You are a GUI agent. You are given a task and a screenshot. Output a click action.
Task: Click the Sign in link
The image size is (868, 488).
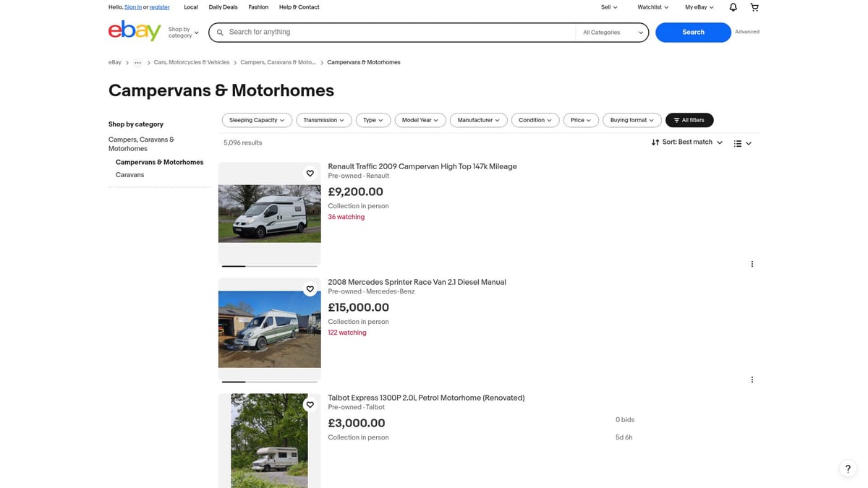click(x=132, y=7)
